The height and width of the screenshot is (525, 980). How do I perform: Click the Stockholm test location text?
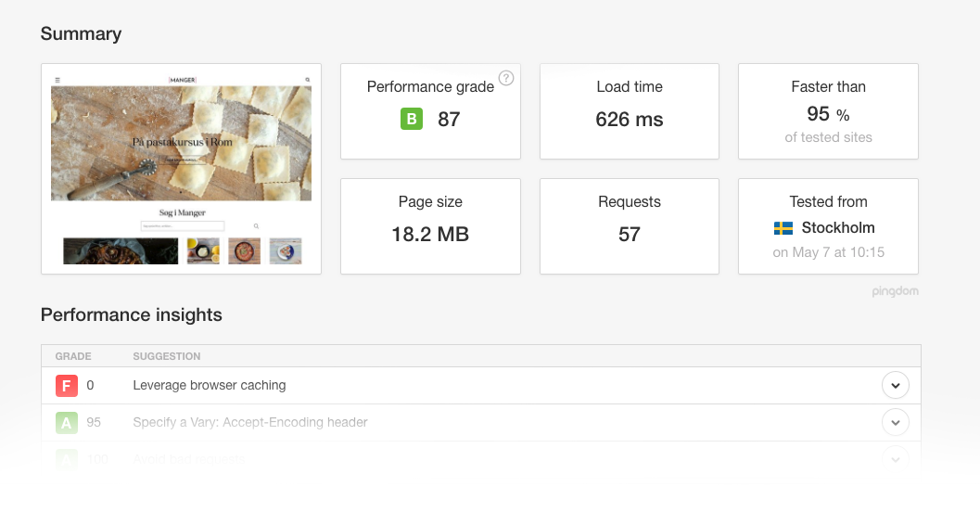(x=838, y=228)
